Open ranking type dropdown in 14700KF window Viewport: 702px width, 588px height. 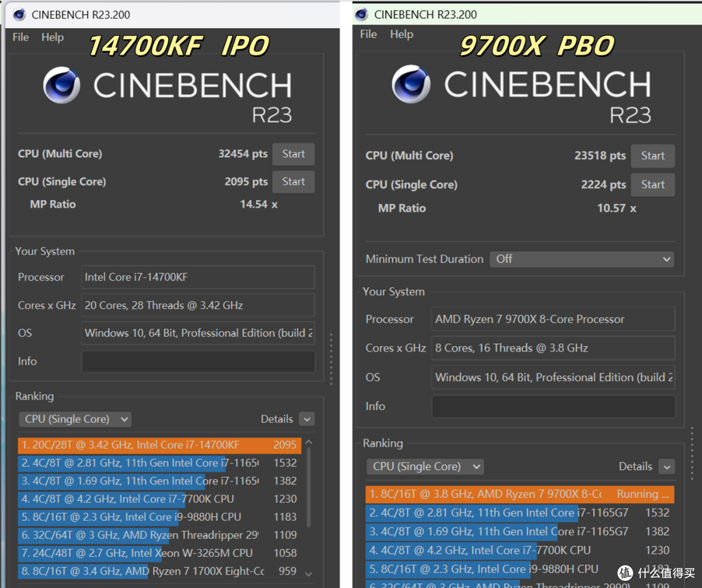pos(75,419)
